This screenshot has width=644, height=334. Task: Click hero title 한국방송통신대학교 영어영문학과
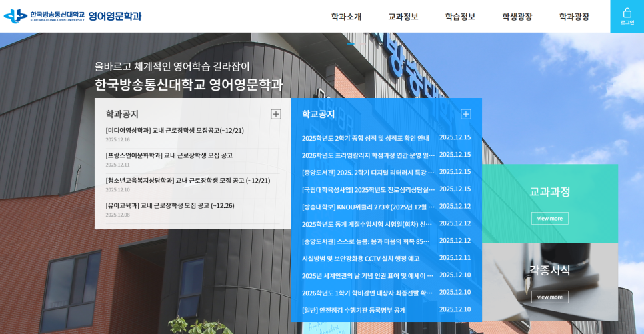(x=189, y=85)
